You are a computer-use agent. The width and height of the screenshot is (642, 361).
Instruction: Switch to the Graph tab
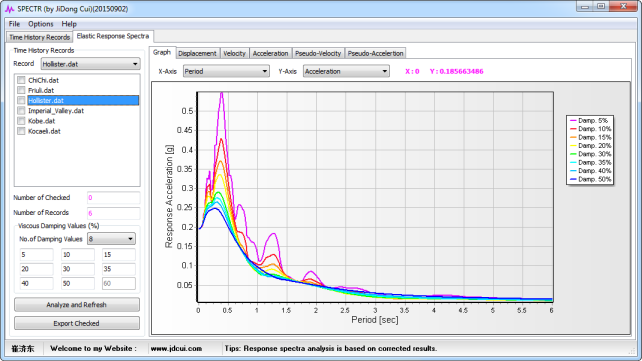coord(162,52)
